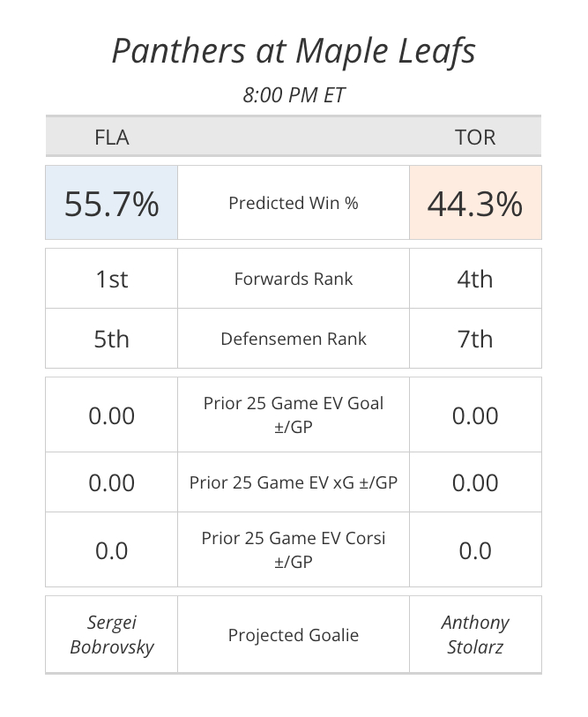
Task: Select the orange 44.3% win probability cell
Action: coord(475,204)
